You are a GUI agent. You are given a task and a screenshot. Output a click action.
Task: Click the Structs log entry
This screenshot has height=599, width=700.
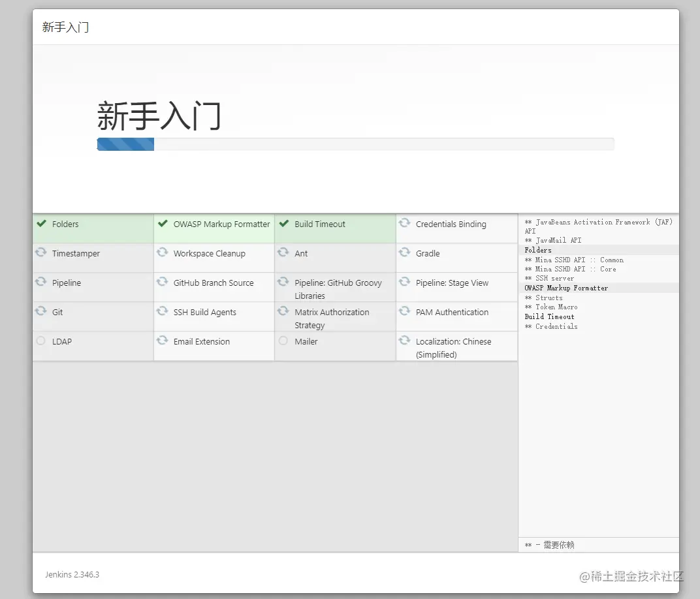[x=544, y=298]
